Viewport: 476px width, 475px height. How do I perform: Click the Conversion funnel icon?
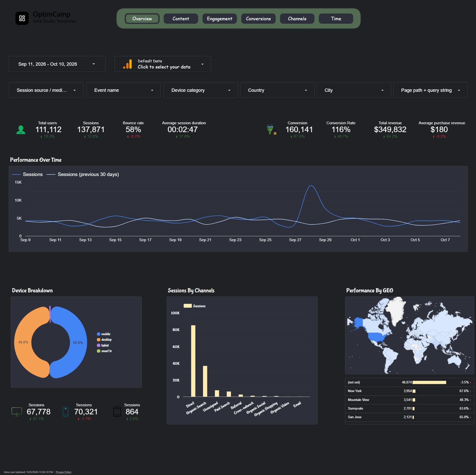(271, 130)
